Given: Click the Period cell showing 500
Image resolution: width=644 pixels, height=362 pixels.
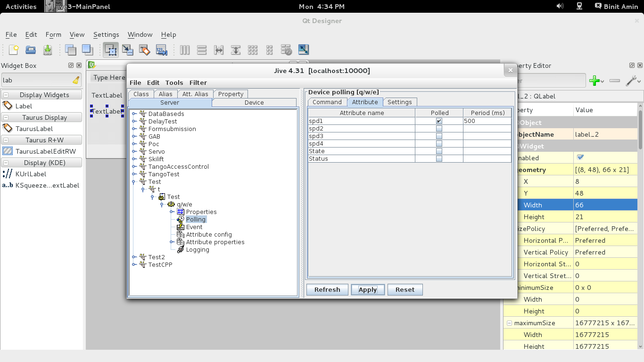Looking at the screenshot, I should (487, 121).
